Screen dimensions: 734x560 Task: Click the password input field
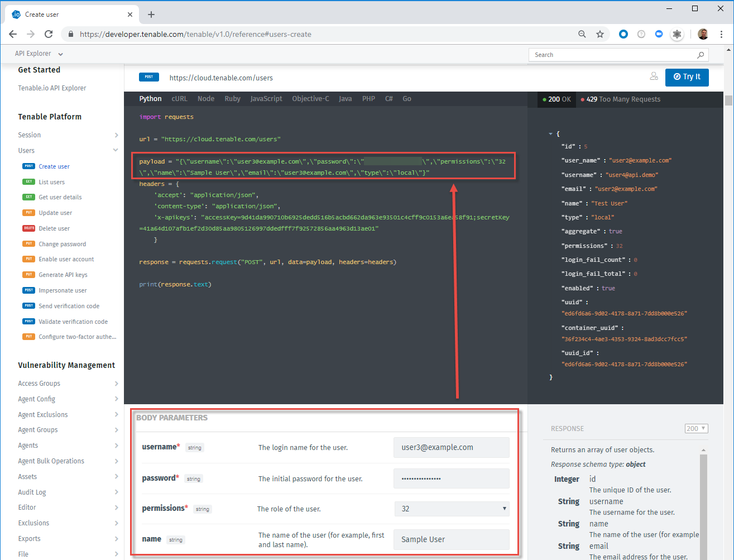452,478
